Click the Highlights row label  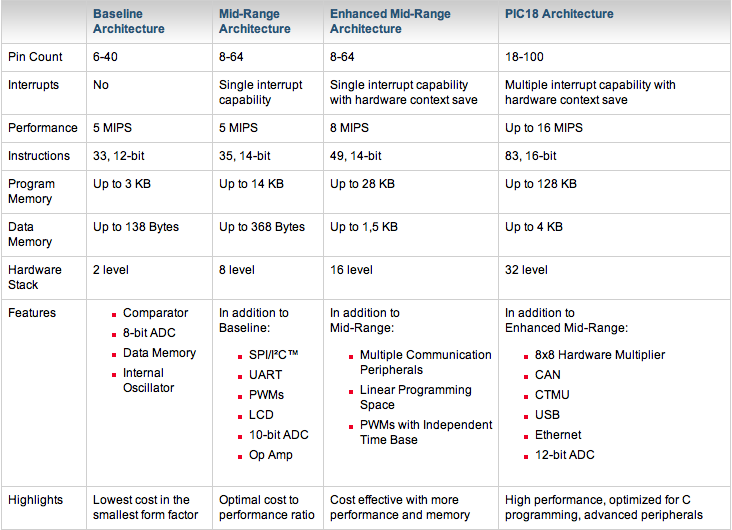36,500
